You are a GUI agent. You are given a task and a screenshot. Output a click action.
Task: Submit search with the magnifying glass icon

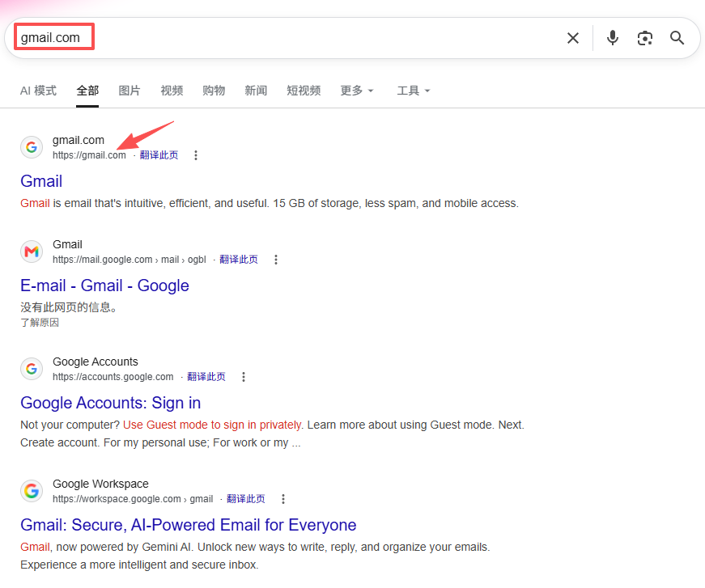(677, 38)
